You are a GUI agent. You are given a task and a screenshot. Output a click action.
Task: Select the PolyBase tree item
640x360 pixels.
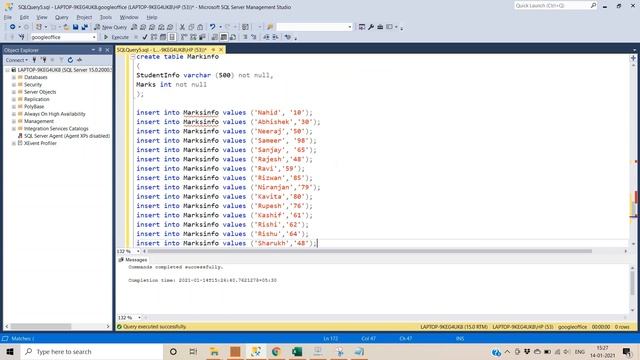(34, 107)
